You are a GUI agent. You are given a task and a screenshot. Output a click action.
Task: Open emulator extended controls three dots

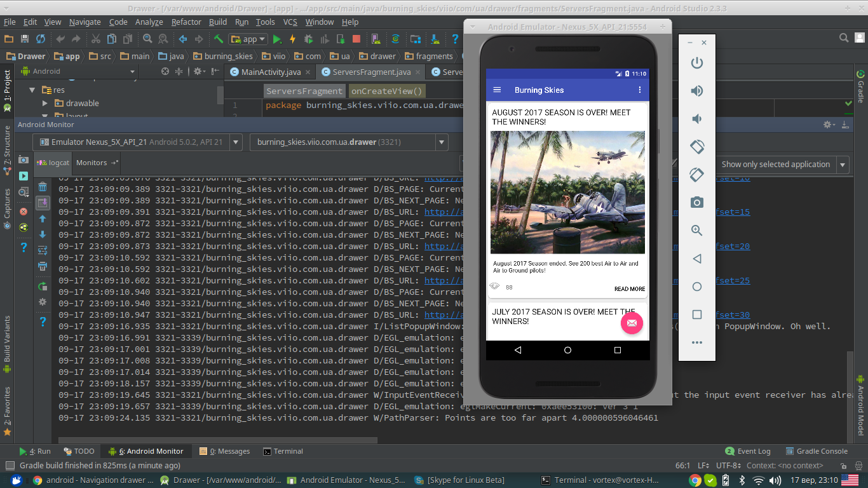pos(697,342)
